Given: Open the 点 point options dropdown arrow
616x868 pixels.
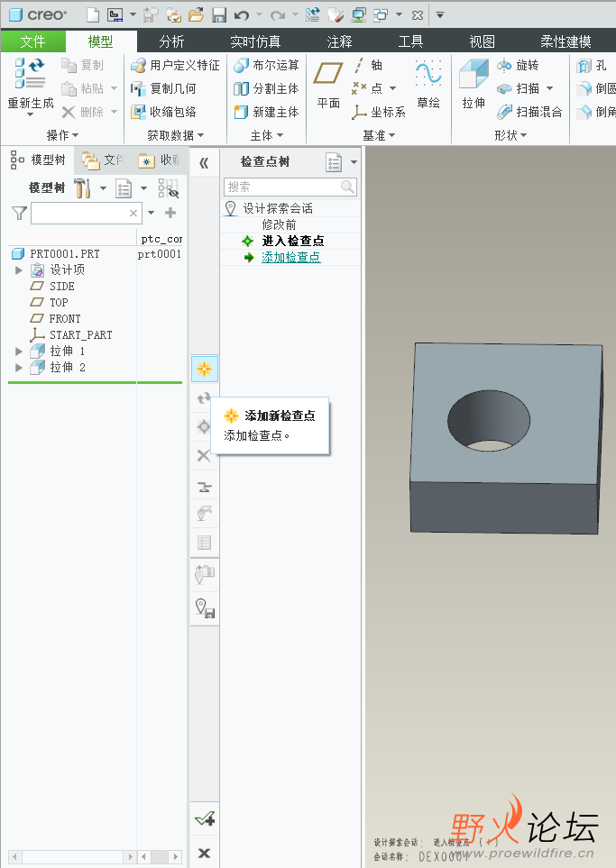Looking at the screenshot, I should (392, 88).
